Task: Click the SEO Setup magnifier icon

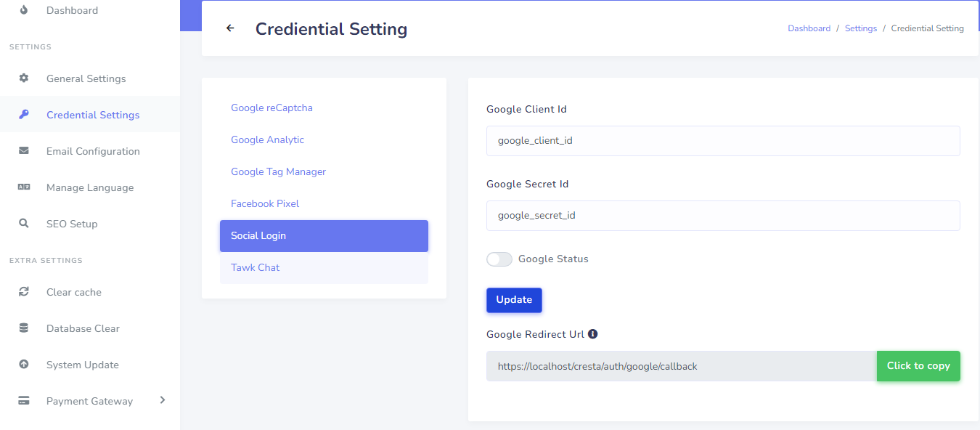Action: [24, 223]
